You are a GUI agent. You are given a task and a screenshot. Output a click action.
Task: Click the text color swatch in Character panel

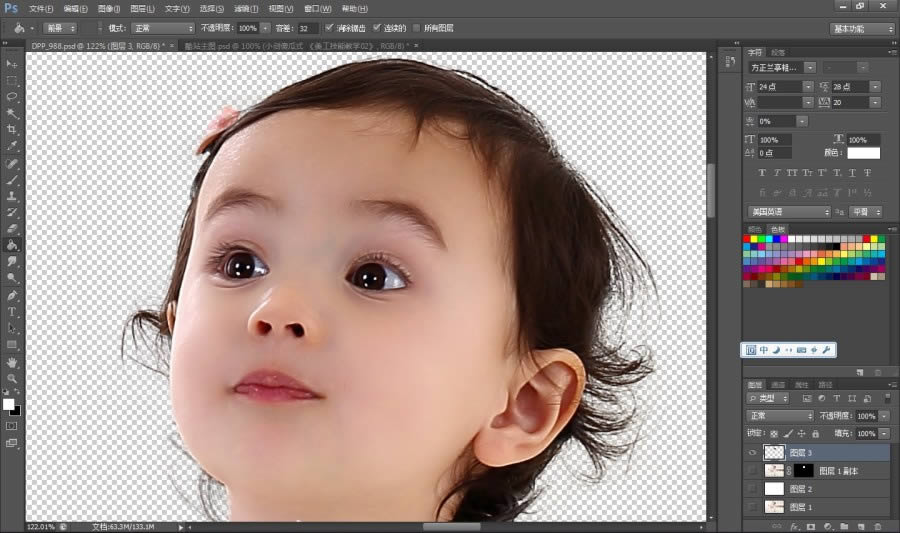(863, 153)
